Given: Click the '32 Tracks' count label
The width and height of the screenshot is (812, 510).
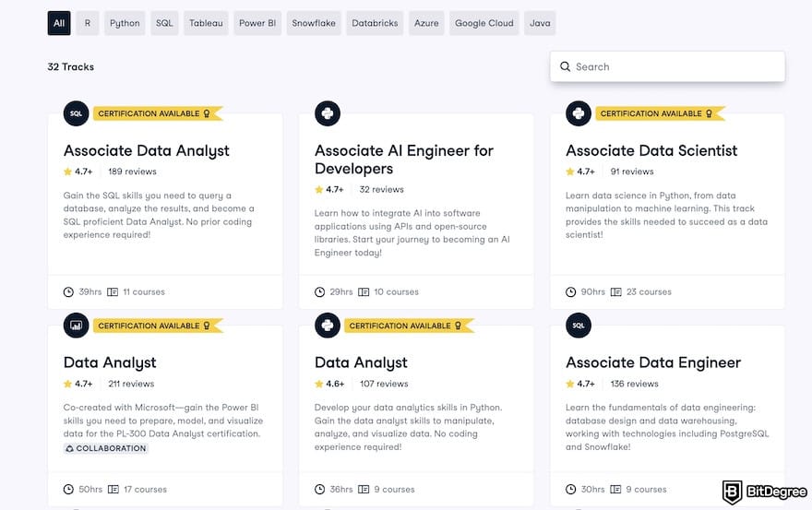Looking at the screenshot, I should [x=71, y=66].
